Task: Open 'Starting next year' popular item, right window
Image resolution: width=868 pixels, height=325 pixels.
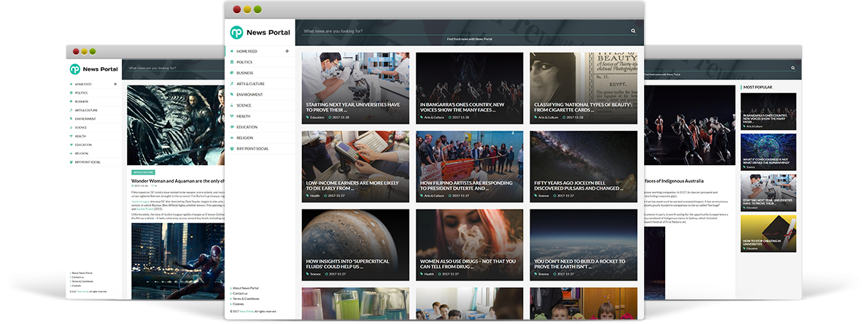Action: coord(768,193)
